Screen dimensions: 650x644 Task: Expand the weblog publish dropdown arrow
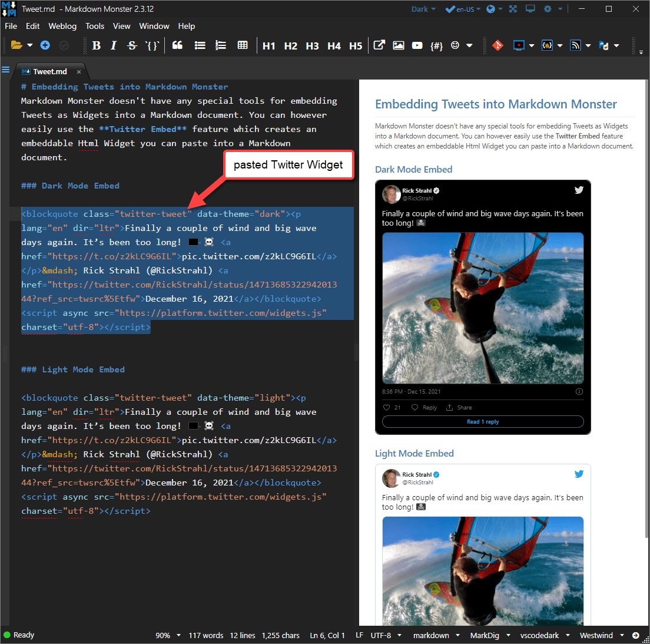(x=588, y=45)
